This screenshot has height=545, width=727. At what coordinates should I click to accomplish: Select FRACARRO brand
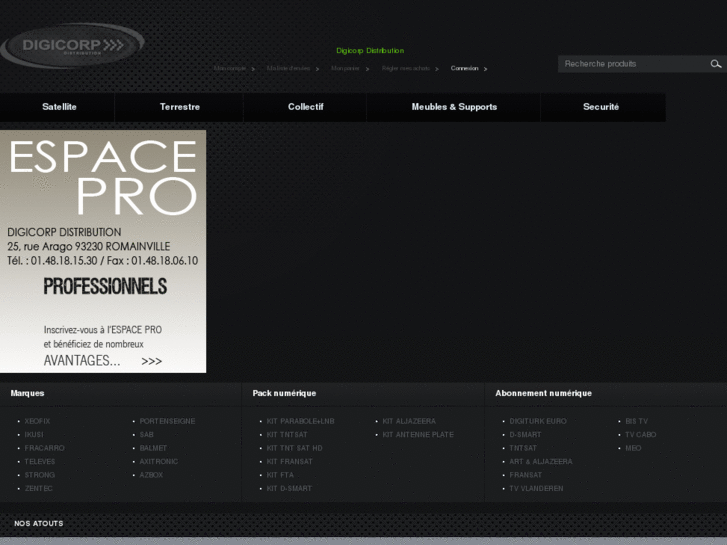pos(45,448)
